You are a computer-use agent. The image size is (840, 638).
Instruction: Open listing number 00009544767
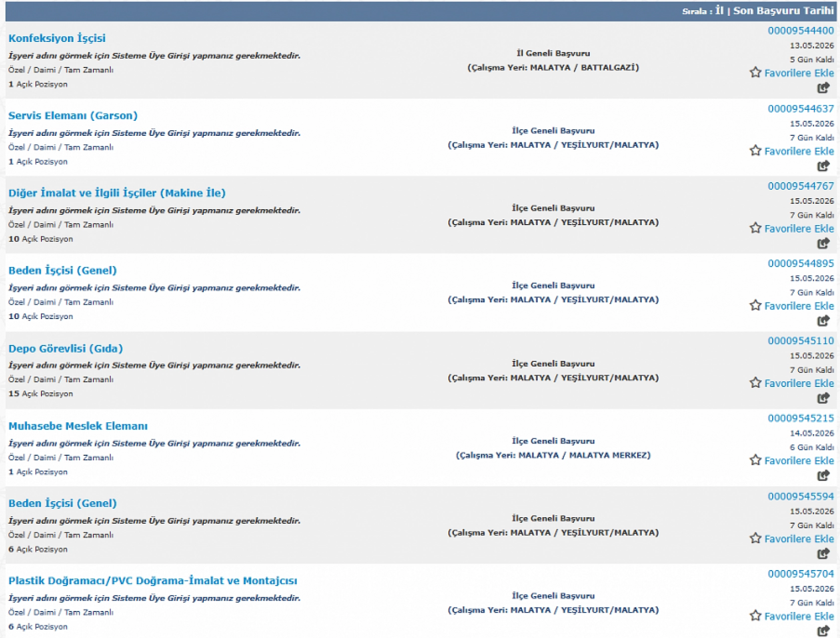(801, 186)
